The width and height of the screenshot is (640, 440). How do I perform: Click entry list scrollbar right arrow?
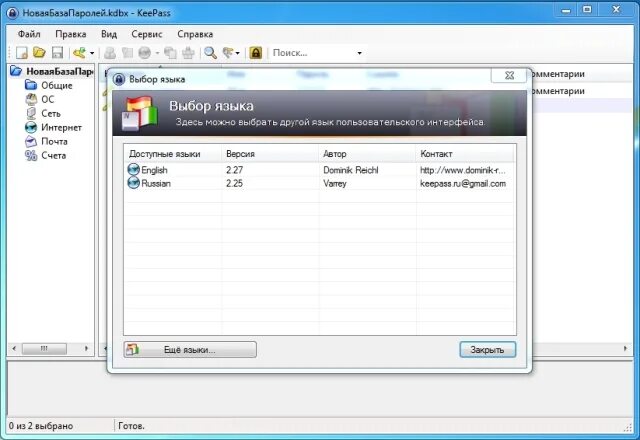tap(625, 349)
